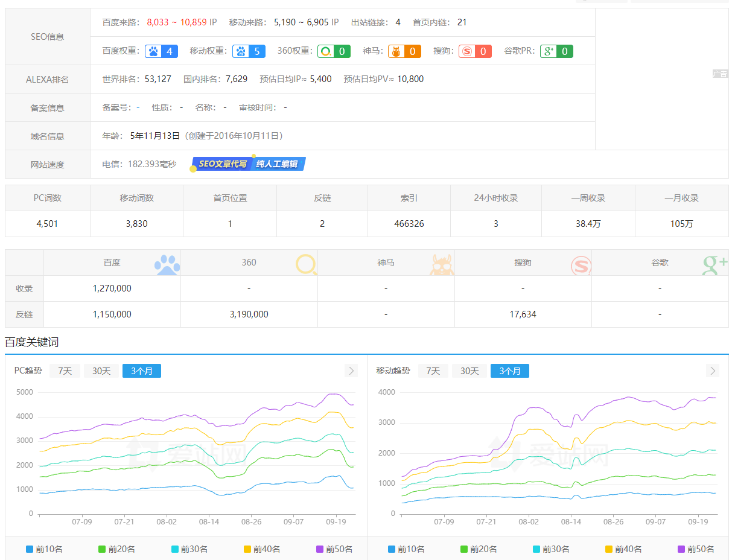
Task: Toggle 前50名 series in PC趋势 legend
Action: point(334,549)
